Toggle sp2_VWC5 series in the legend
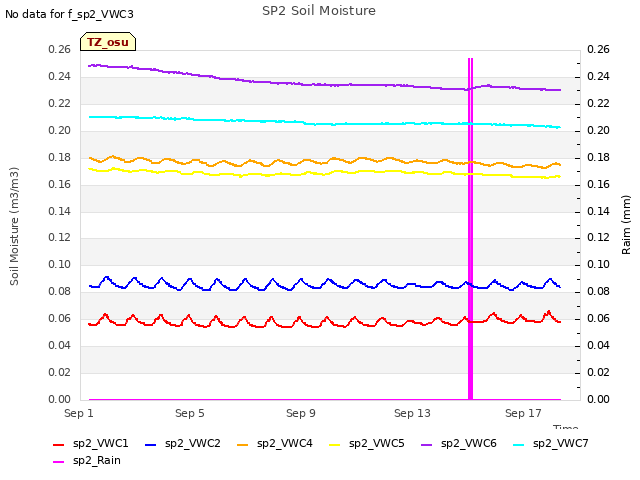The image size is (640, 480). tap(367, 443)
